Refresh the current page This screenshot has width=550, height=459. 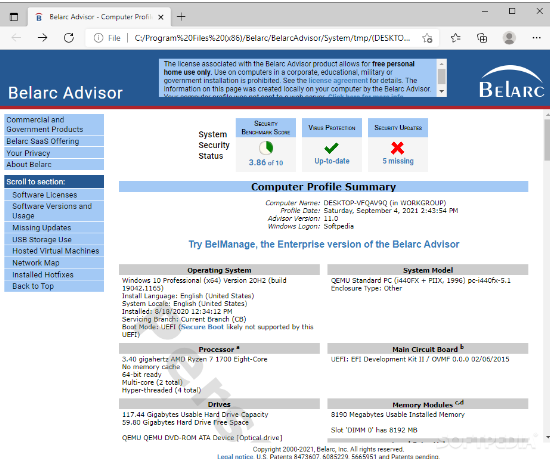pyautogui.click(x=69, y=38)
